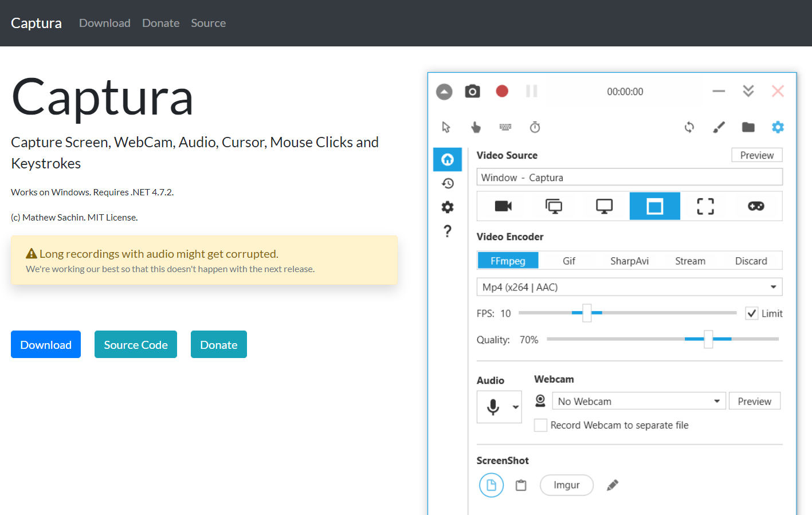Click the blue Download button

(x=46, y=344)
